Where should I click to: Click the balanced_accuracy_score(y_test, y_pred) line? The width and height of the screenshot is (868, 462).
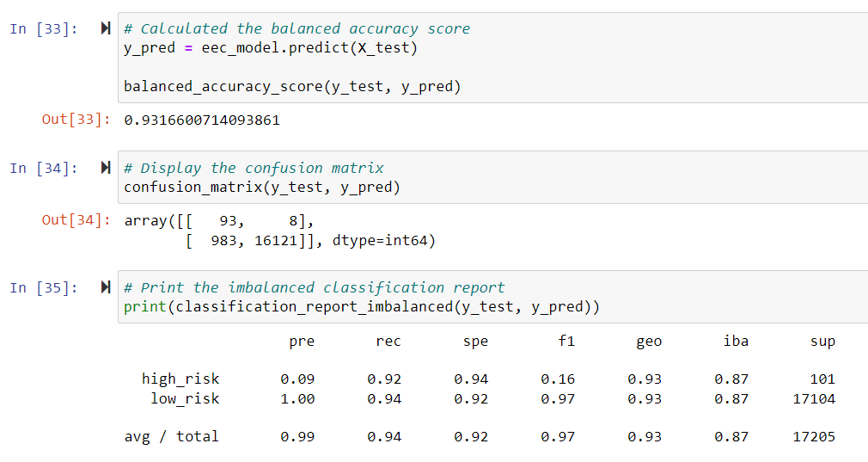292,87
